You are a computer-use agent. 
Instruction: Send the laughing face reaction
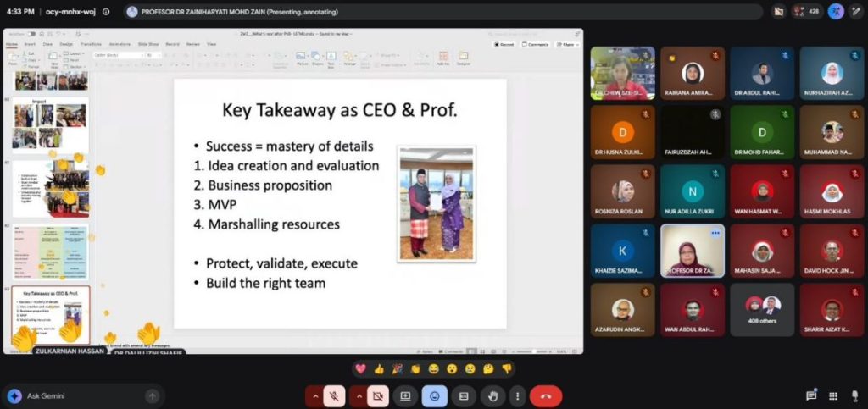point(433,368)
